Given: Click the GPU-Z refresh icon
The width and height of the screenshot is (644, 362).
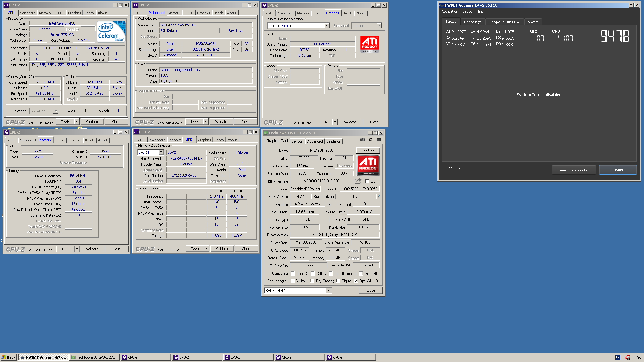Looking at the screenshot, I should click(x=371, y=140).
